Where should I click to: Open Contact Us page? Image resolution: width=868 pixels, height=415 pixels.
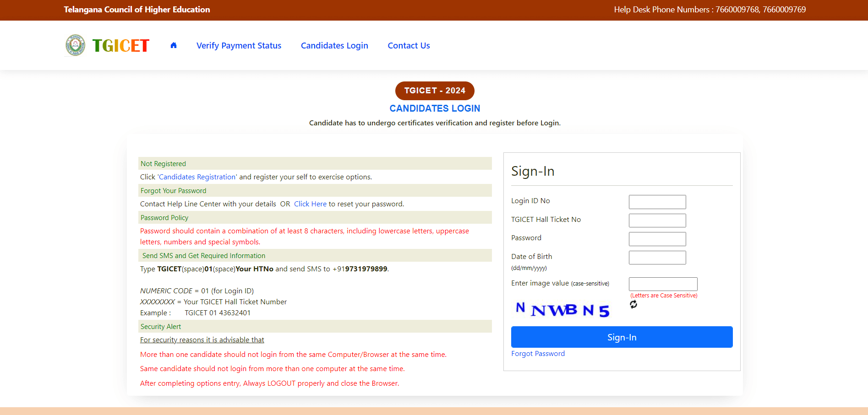409,45
